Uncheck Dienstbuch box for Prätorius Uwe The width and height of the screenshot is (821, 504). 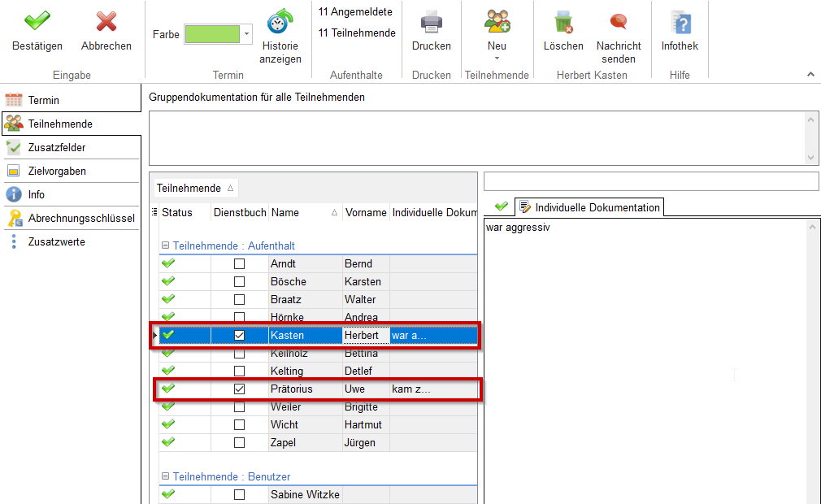point(239,389)
